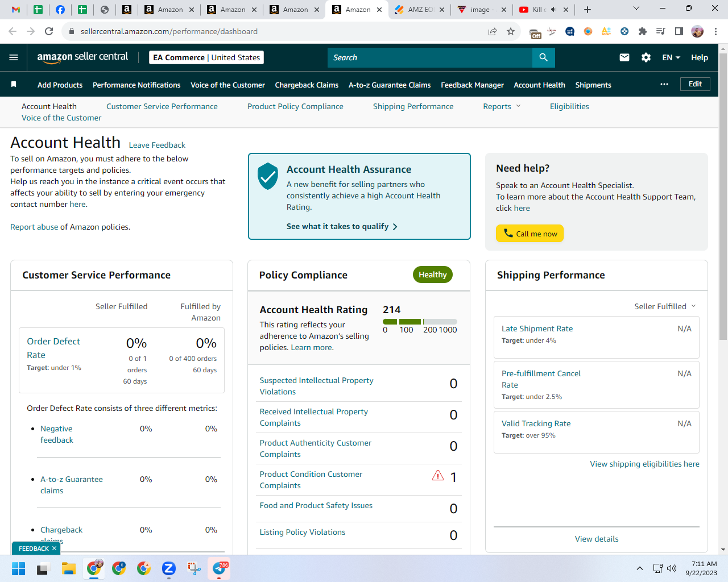Click the Late Shipment Rate link

pyautogui.click(x=537, y=329)
